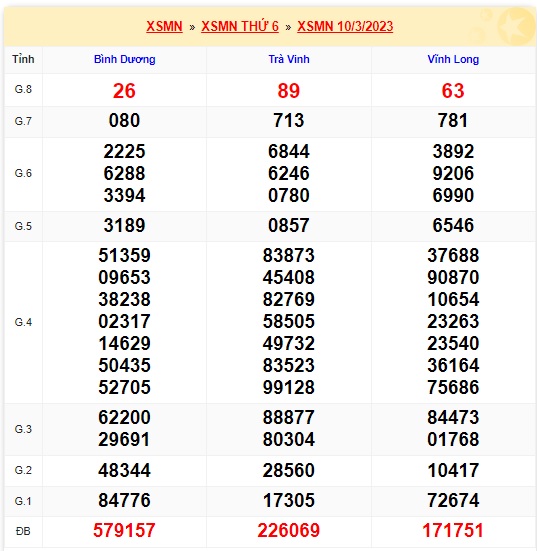Select the G.5 row label
537x551 pixels.
pos(23,226)
